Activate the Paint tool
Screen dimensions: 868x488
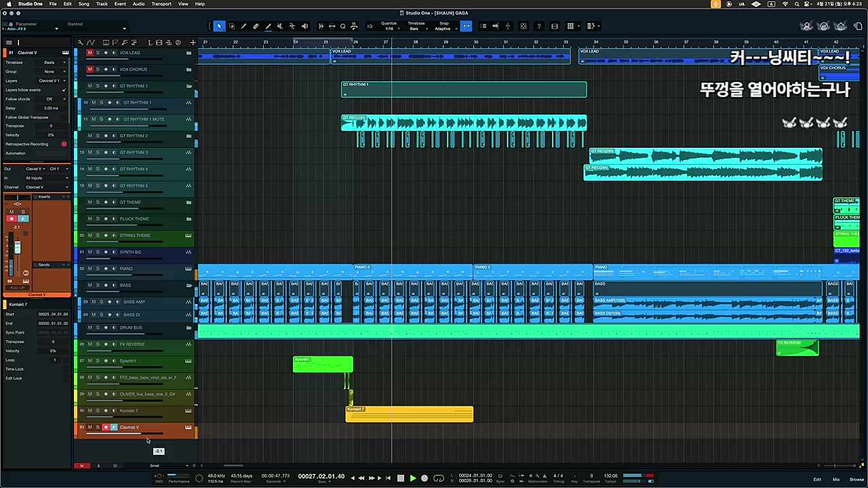tap(268, 26)
